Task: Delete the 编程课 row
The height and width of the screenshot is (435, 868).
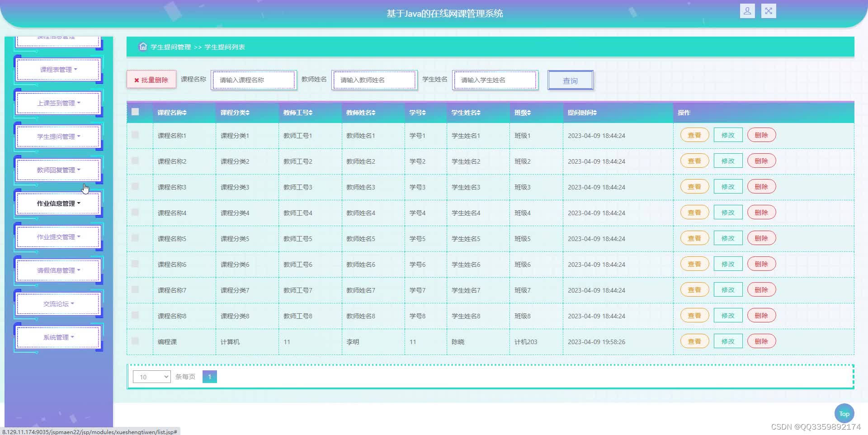Action: 761,341
